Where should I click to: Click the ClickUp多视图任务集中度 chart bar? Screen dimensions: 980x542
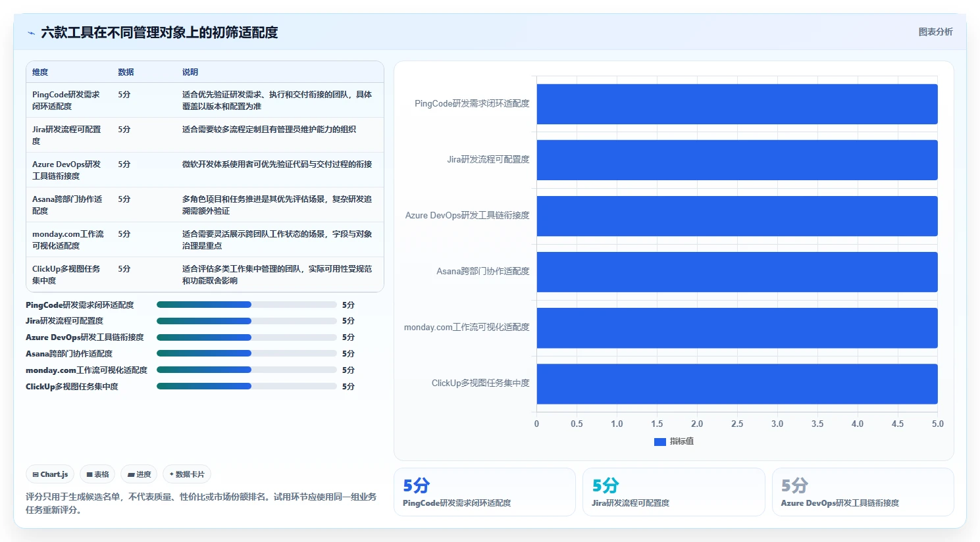737,383
